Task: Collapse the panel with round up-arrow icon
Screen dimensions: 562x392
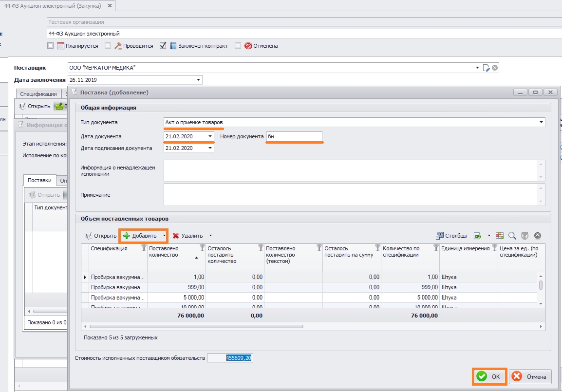Action: coord(537,235)
